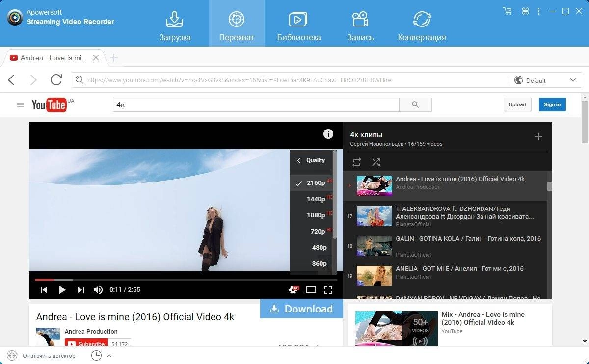Reload the current page
589x364 pixels.
click(56, 79)
